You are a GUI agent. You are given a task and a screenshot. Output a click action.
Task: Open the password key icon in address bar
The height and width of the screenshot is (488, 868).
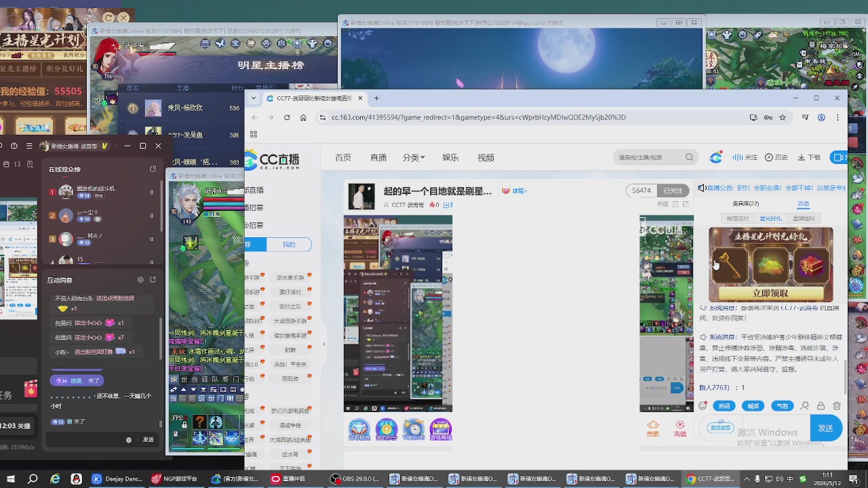click(x=768, y=117)
